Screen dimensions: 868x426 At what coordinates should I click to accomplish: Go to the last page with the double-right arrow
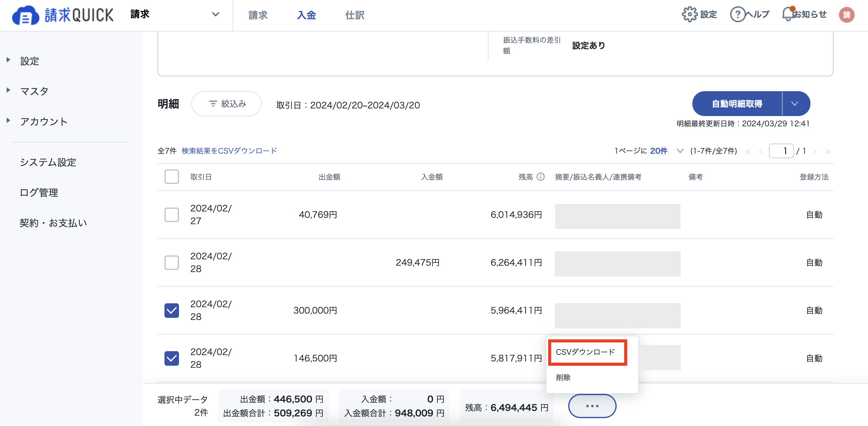[827, 151]
